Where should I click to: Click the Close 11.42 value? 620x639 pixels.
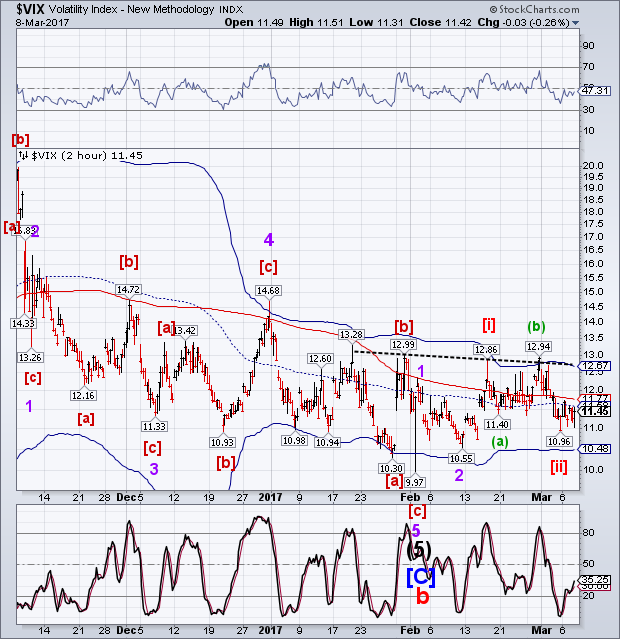[x=440, y=22]
